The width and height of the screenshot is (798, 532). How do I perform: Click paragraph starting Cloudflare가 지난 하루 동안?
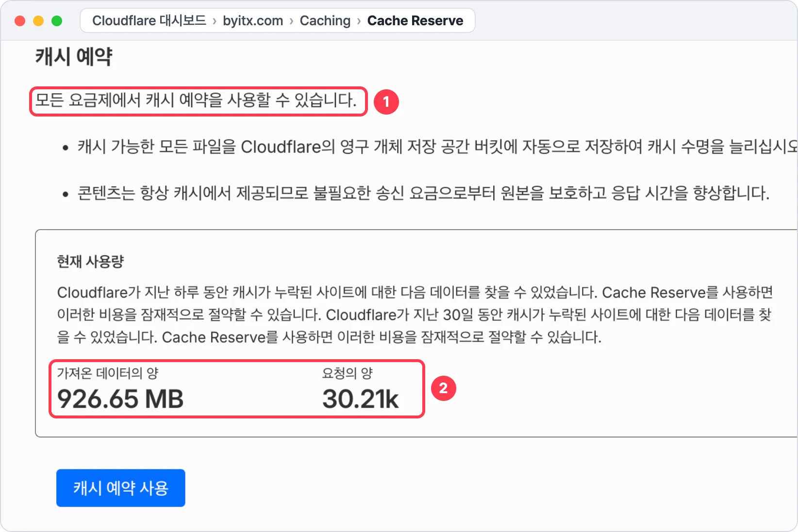(415, 315)
